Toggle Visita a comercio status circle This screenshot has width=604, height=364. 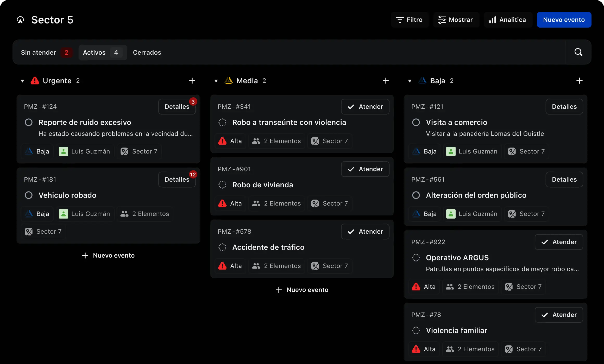(416, 122)
